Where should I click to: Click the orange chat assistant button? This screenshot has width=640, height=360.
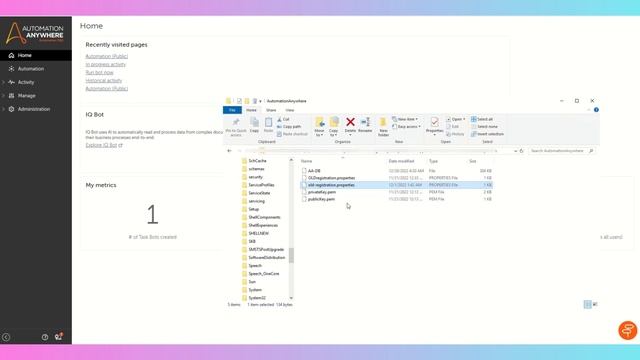[627, 330]
